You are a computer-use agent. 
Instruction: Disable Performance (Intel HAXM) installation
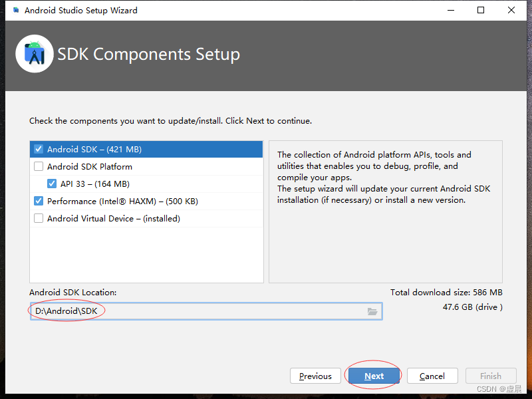click(39, 201)
